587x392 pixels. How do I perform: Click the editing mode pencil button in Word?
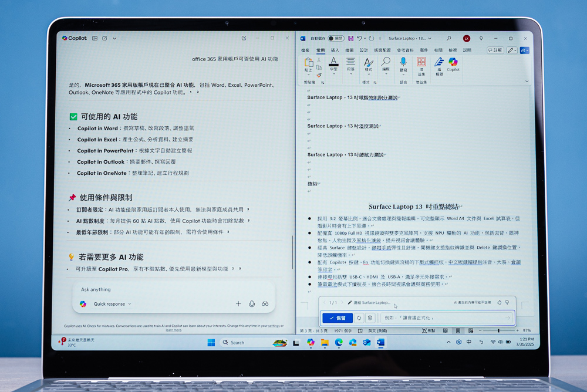pos(512,50)
